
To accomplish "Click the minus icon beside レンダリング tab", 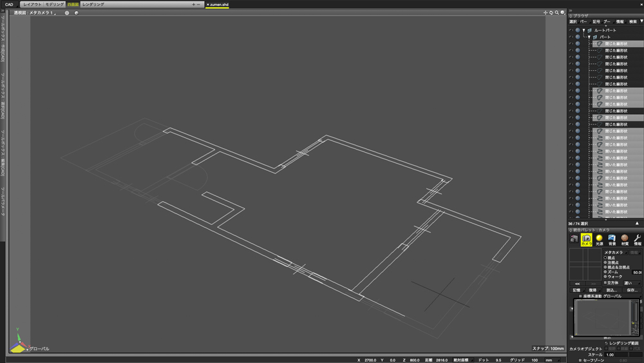I will pyautogui.click(x=198, y=5).
